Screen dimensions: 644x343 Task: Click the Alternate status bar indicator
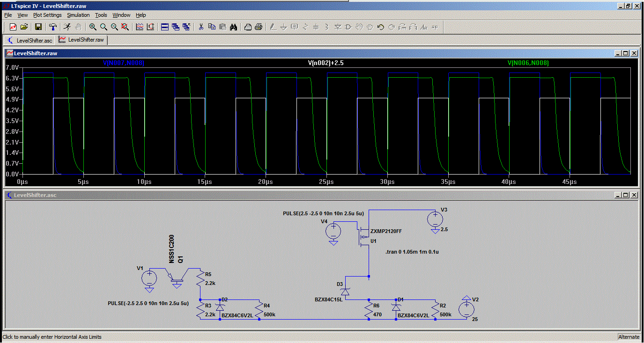[629, 337]
